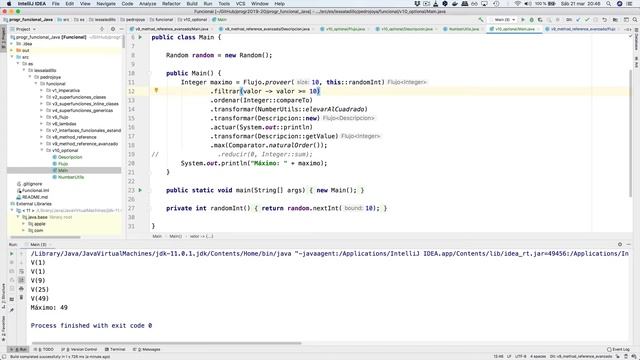Image resolution: width=640 pixels, height=360 pixels.
Task: Click the VCS update project icon
Action: (578, 20)
